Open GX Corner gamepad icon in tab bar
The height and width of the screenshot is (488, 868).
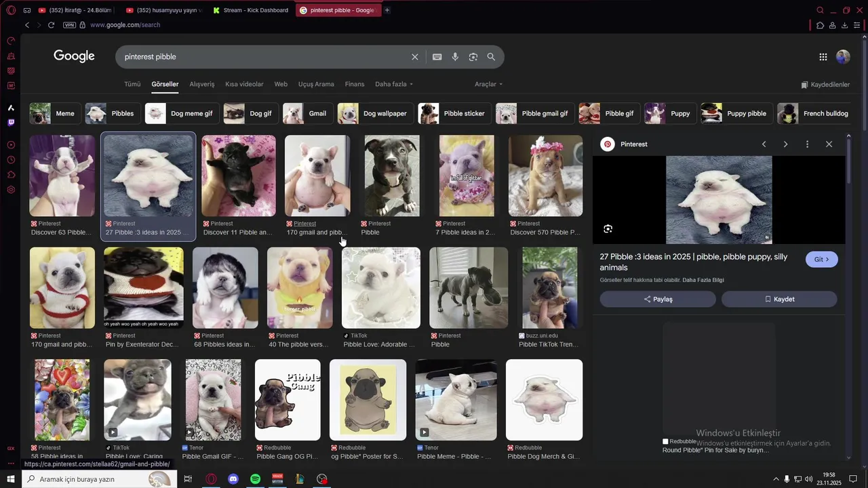[x=26, y=10]
